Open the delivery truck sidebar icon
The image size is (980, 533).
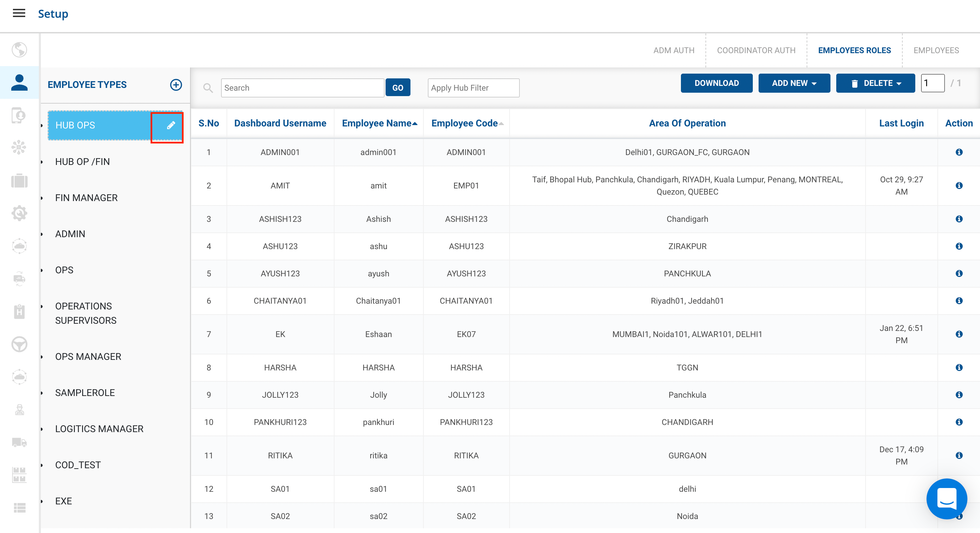pyautogui.click(x=19, y=442)
